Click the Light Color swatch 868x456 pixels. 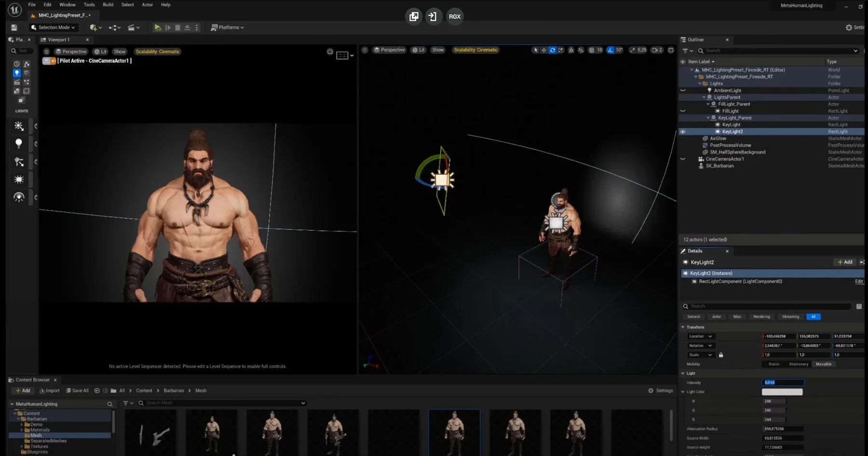(x=782, y=392)
